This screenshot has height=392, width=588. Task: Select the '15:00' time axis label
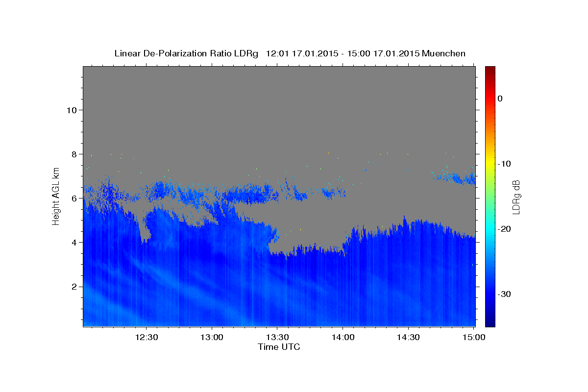[473, 337]
